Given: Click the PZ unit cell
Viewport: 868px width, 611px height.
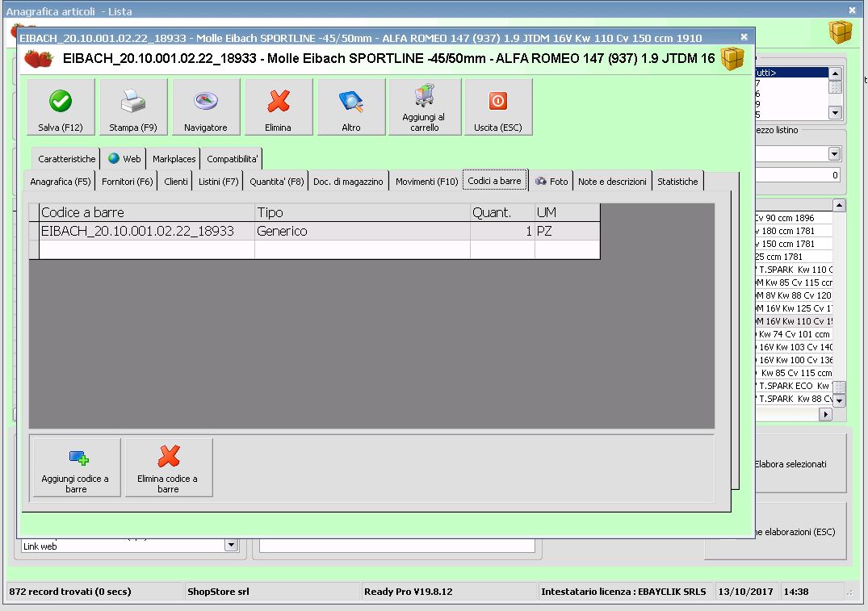Looking at the screenshot, I should pyautogui.click(x=568, y=231).
